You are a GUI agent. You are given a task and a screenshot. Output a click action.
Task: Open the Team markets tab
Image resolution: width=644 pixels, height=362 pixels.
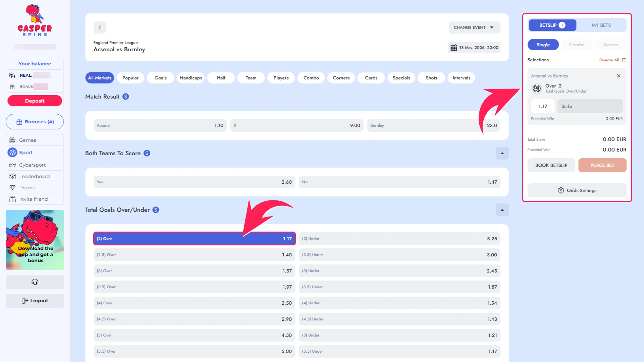(251, 78)
